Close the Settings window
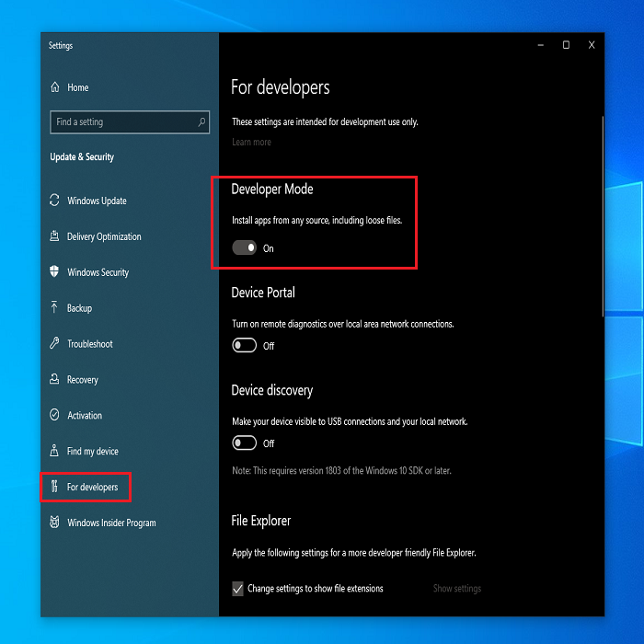The height and width of the screenshot is (644, 644). pyautogui.click(x=592, y=45)
